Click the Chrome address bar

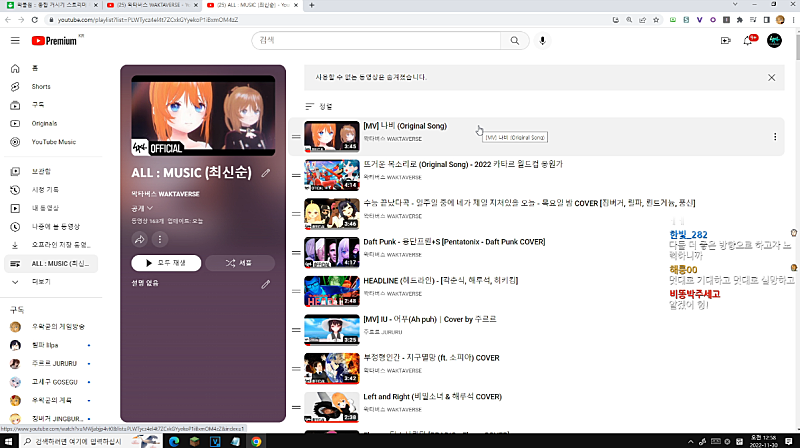point(327,20)
